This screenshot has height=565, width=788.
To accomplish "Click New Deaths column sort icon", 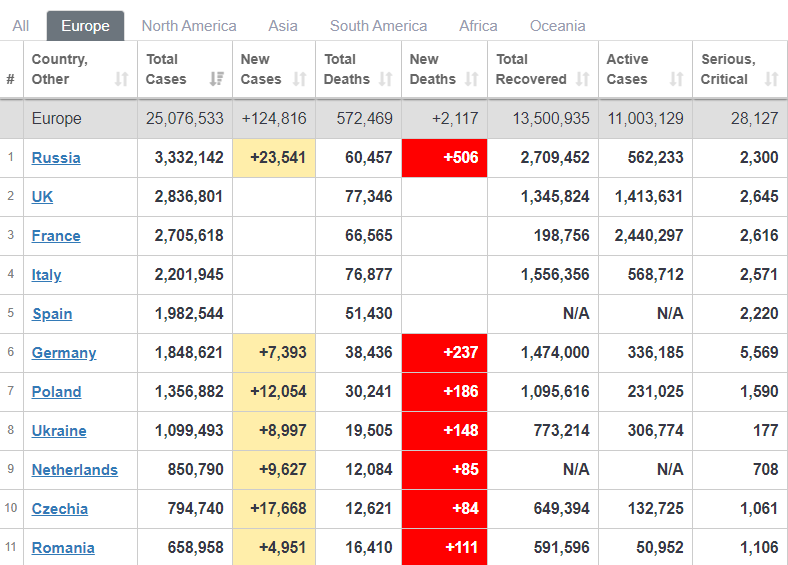I will 472,79.
